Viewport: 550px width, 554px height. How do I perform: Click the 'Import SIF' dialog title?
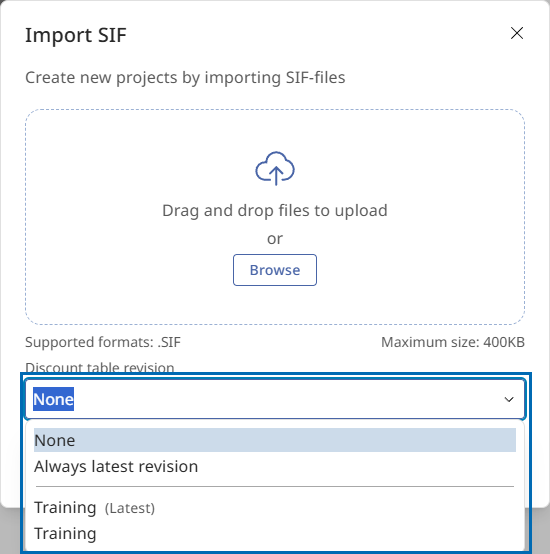[x=76, y=35]
